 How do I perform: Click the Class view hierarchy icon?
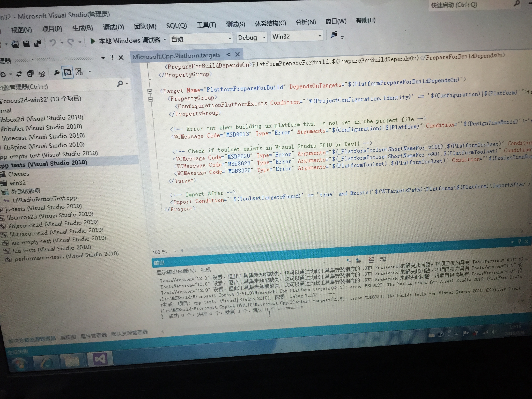tap(79, 72)
